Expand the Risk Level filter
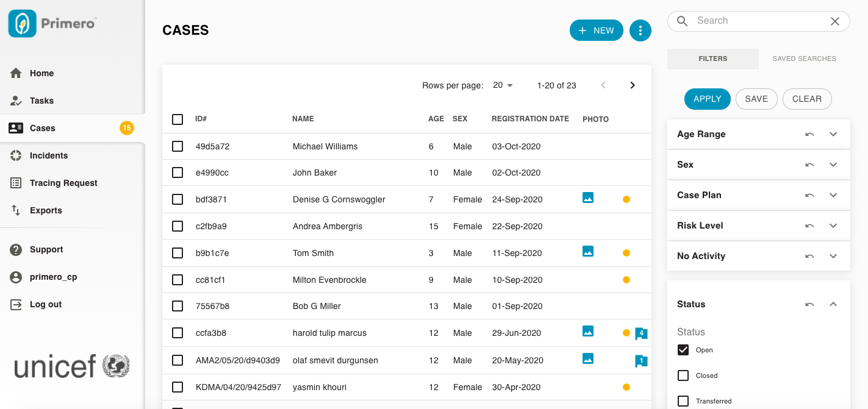The image size is (868, 409). [833, 226]
